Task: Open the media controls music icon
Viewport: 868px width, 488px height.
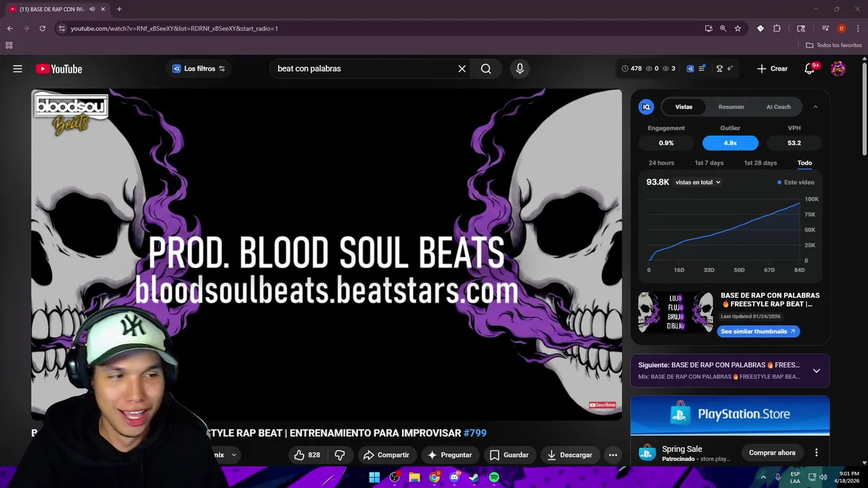Action: pos(825,28)
